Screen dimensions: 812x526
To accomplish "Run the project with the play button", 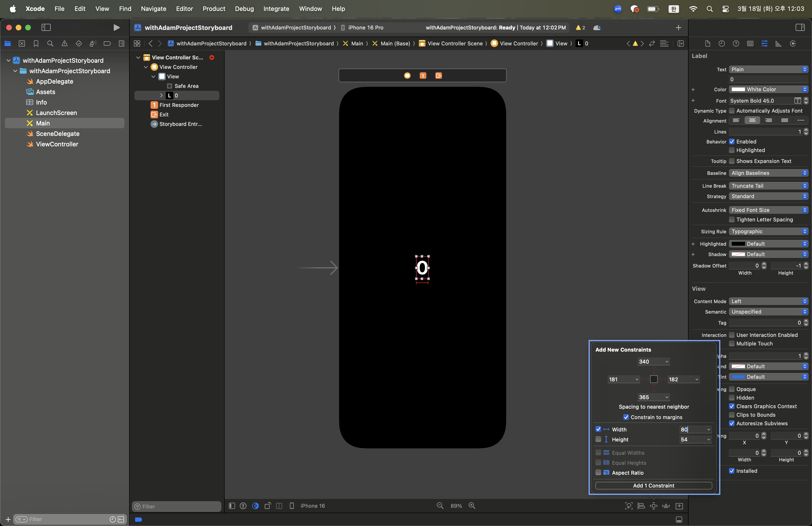I will [116, 27].
